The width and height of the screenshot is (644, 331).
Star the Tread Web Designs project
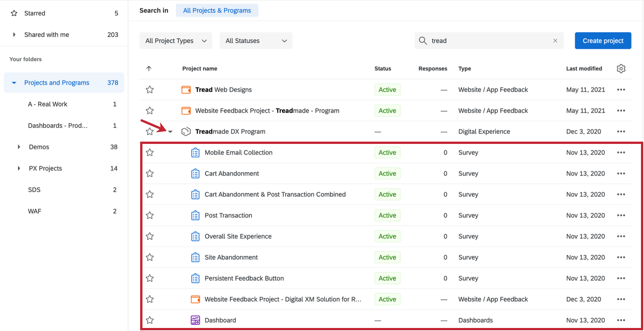click(150, 89)
